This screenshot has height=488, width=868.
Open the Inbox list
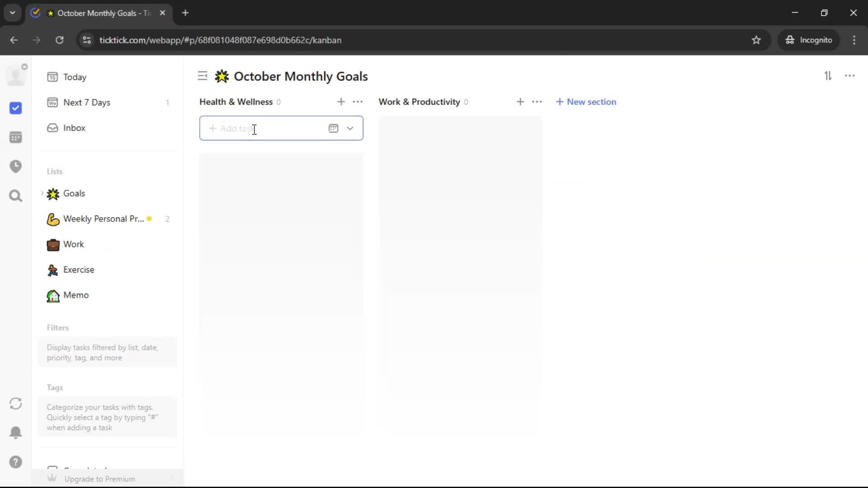click(x=74, y=128)
